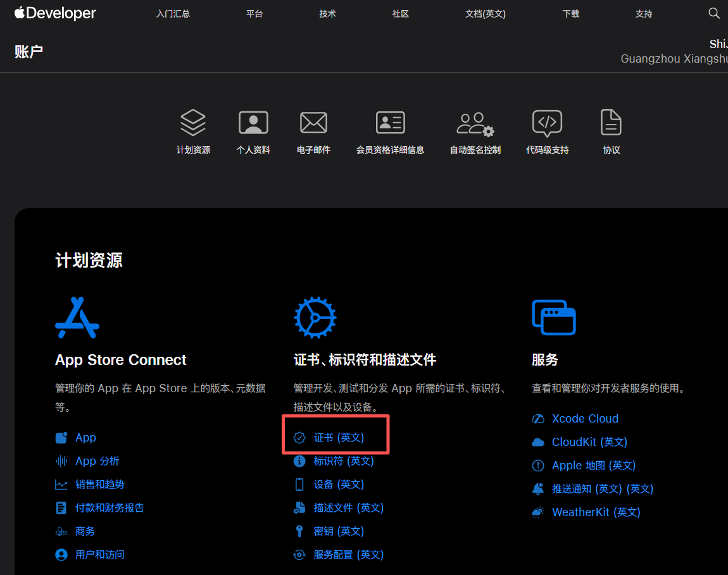Open the 支持 nav menu
This screenshot has width=728, height=575.
(x=644, y=14)
